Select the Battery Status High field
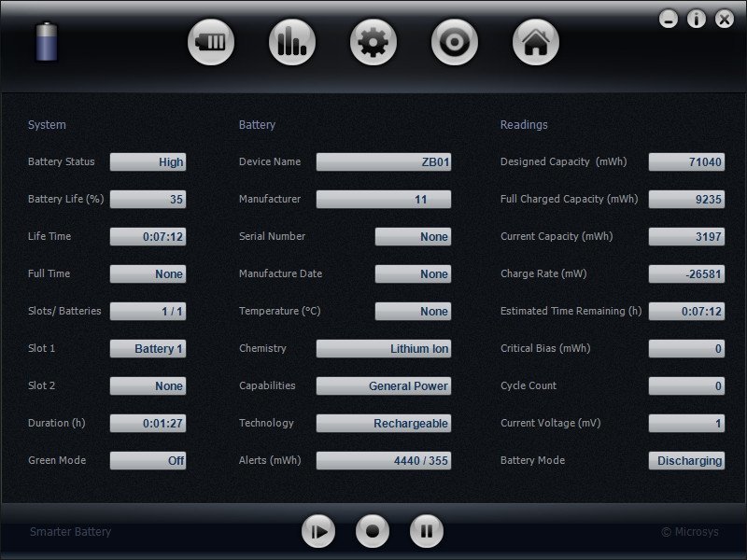 tap(148, 161)
